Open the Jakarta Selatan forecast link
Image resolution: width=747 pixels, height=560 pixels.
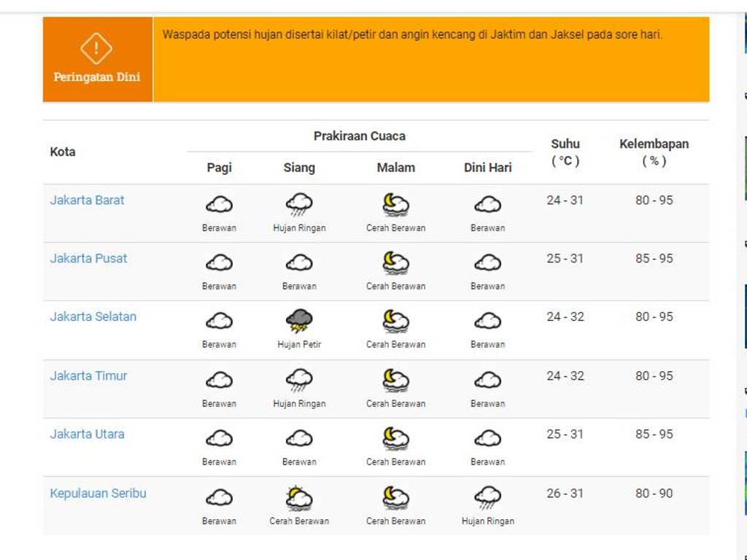[x=93, y=316]
